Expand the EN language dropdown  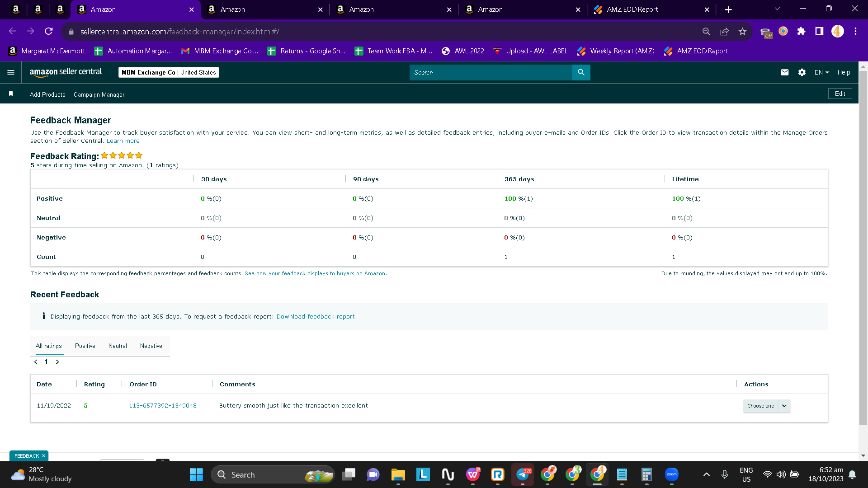821,72
